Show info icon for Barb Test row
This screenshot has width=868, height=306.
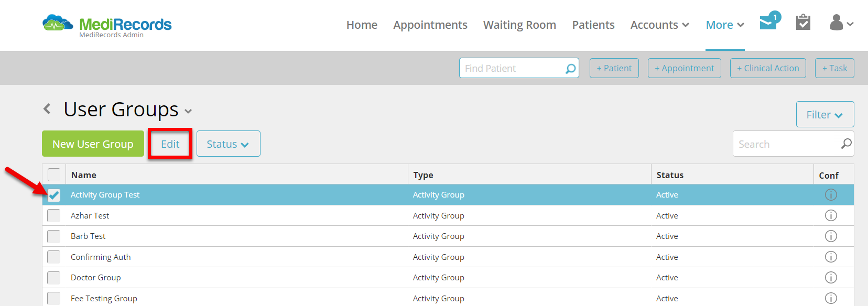pos(831,236)
